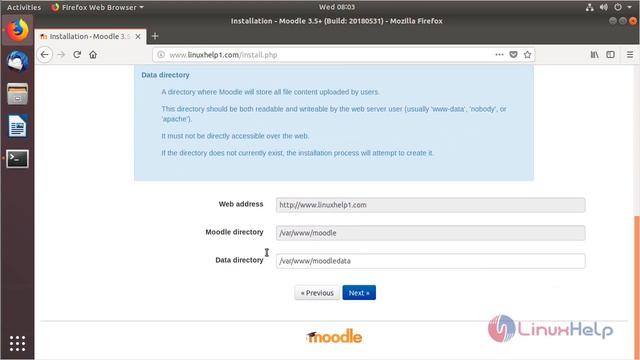
Task: Open the Terminal from the dock
Action: click(17, 158)
